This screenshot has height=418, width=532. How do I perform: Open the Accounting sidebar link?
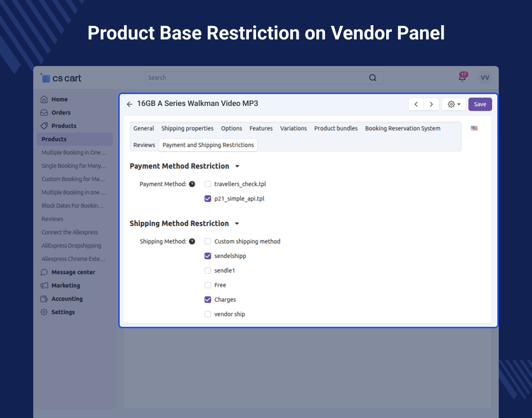pos(67,299)
